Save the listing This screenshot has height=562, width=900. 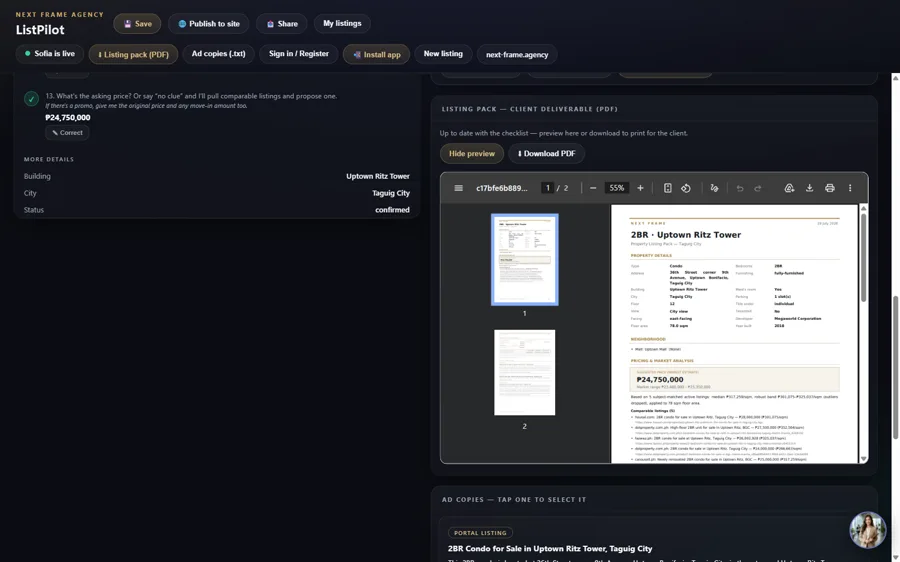click(x=137, y=24)
